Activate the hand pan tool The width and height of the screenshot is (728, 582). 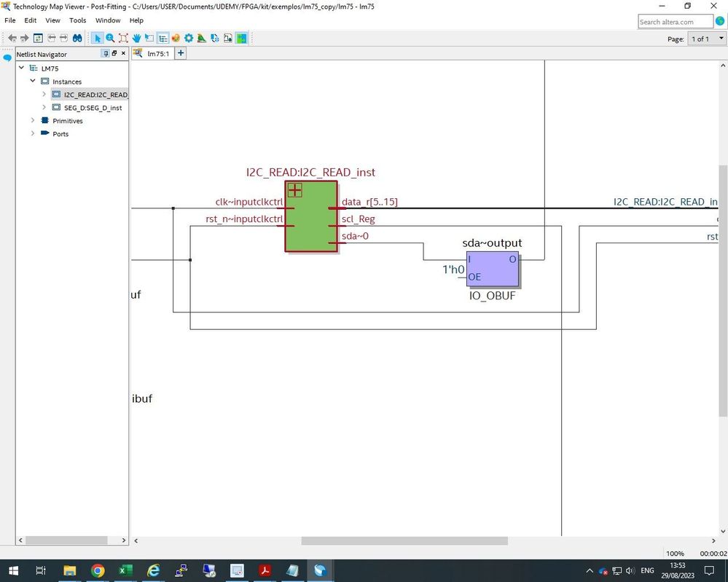coord(136,38)
